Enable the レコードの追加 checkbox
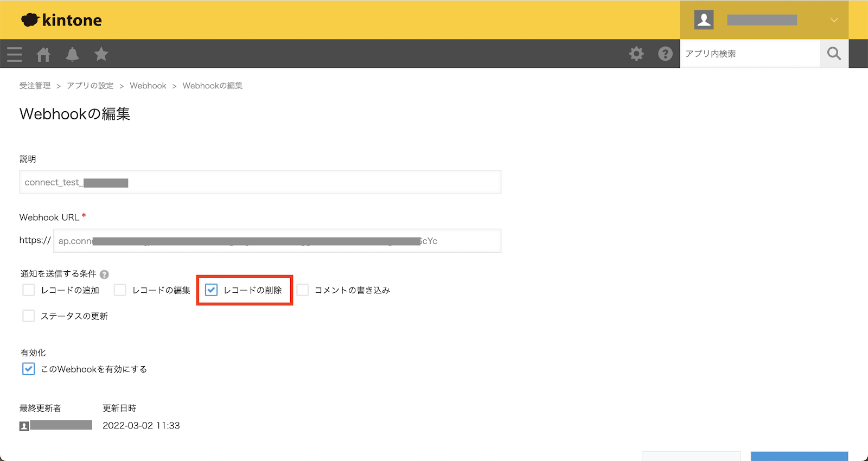Screen dimensions: 868x461 click(29, 290)
